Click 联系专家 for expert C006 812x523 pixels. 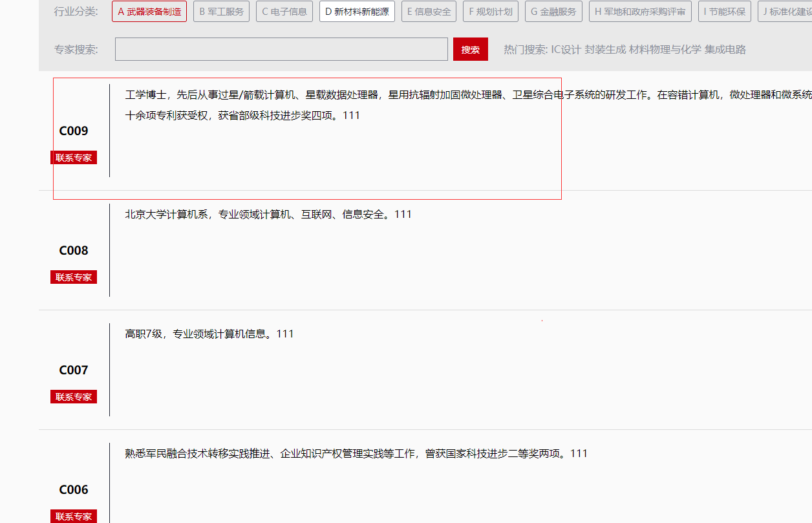[x=74, y=517]
